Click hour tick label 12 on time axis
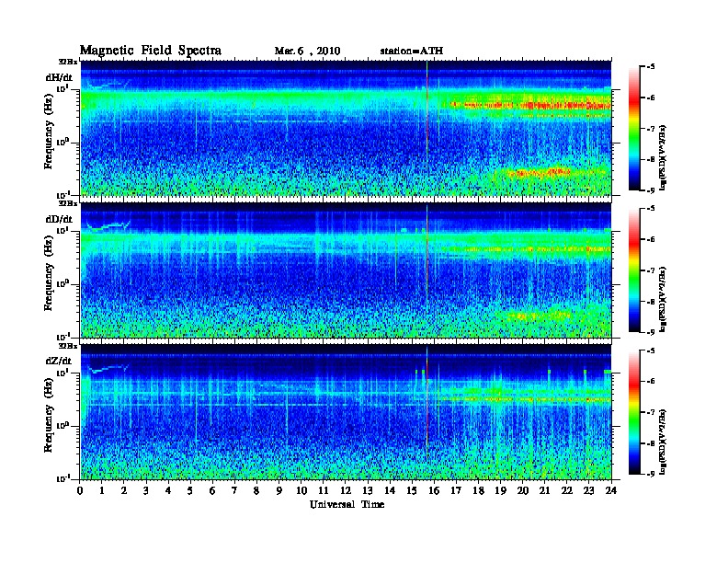 click(x=346, y=490)
